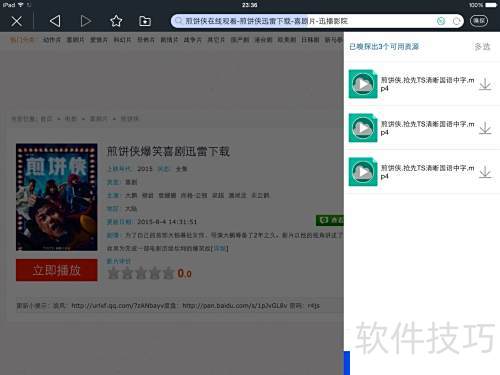Screen dimensions: 500x375
Task: Bookmark this page with the star icon
Action: pyautogui.click(x=116, y=21)
